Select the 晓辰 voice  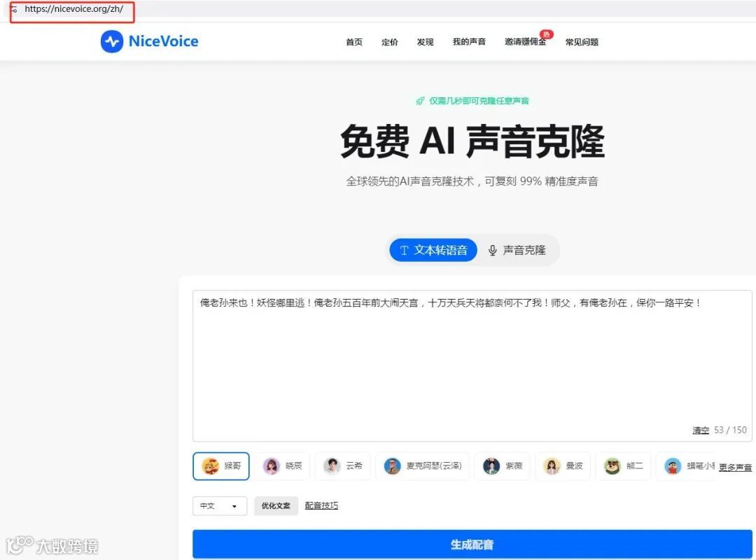[283, 466]
